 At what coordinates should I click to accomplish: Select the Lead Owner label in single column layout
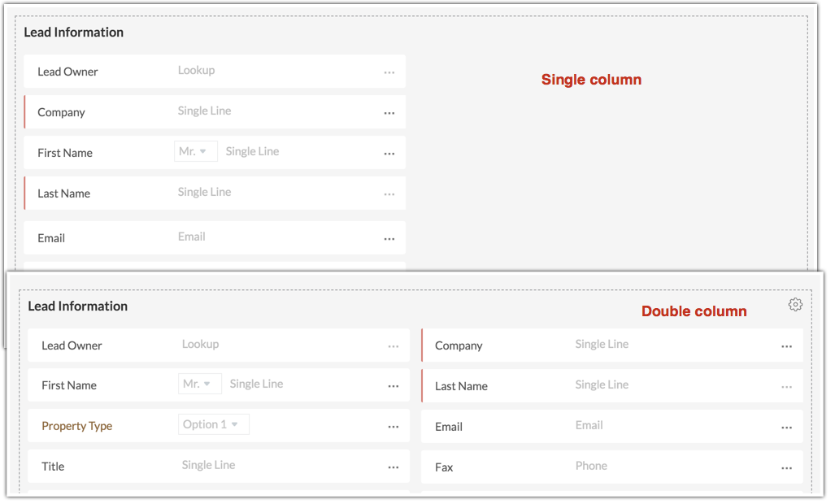67,72
